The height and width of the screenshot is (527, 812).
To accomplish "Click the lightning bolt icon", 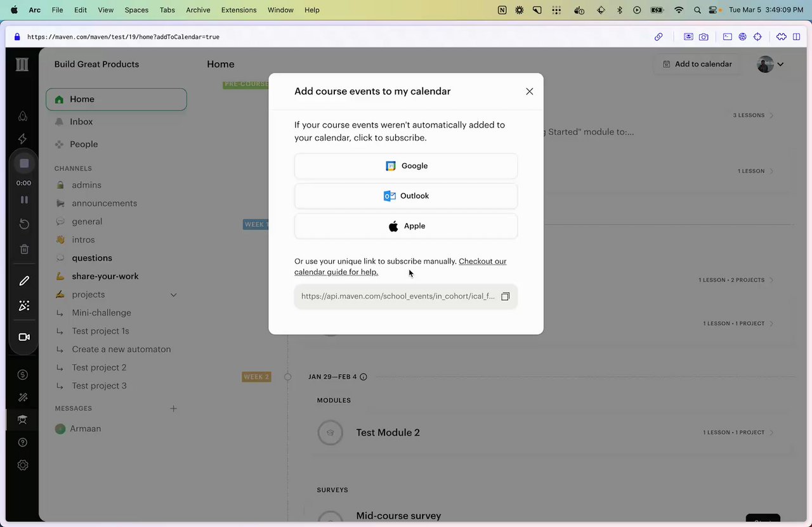I will pyautogui.click(x=23, y=139).
